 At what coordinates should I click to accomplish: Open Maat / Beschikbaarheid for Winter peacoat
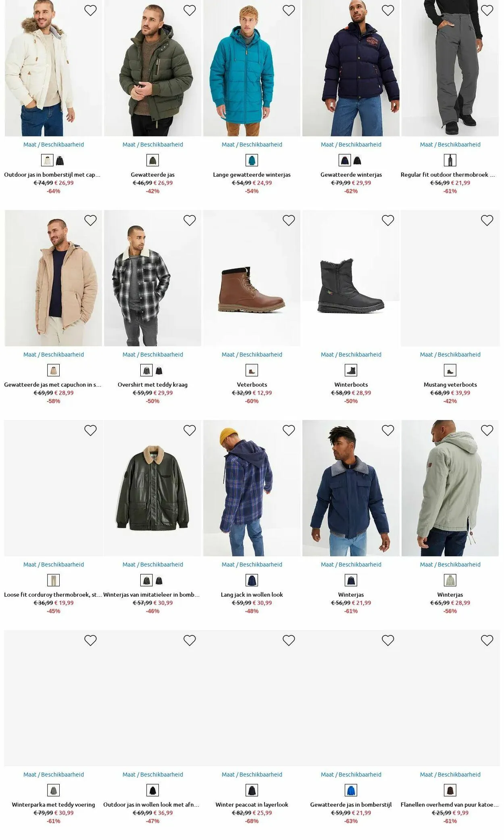point(252,774)
